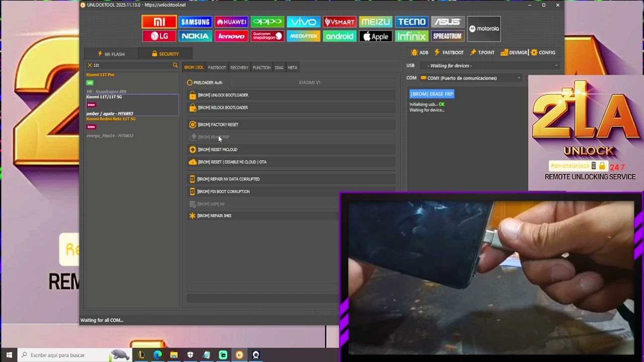Select Xiaomi 11T/11T 5G in model list
Viewport: 644px width, 362px height.
(132, 105)
